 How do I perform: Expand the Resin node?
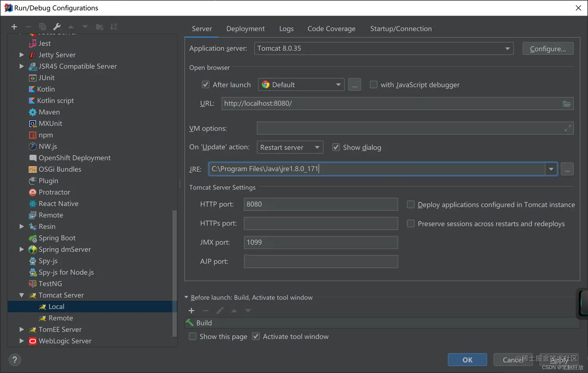22,227
